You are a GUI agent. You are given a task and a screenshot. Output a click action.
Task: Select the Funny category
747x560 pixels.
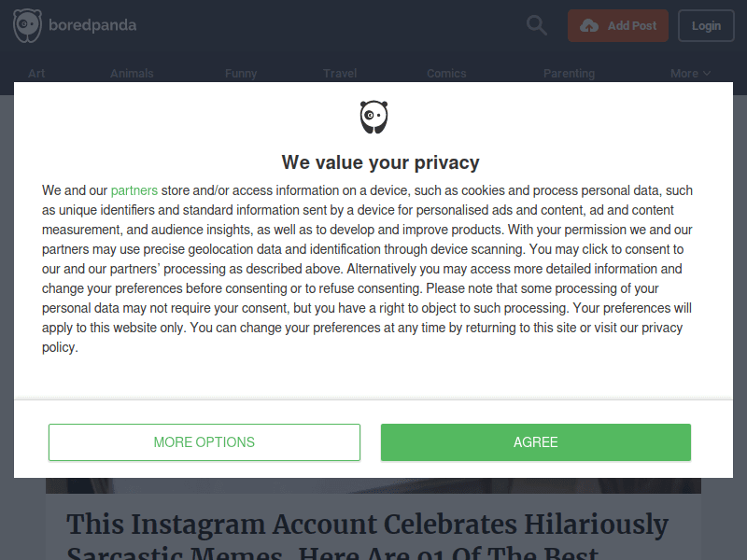pos(241,74)
